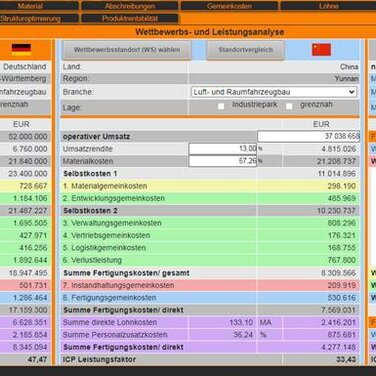Click the ICP Leistungsfaktor label

click(x=99, y=359)
